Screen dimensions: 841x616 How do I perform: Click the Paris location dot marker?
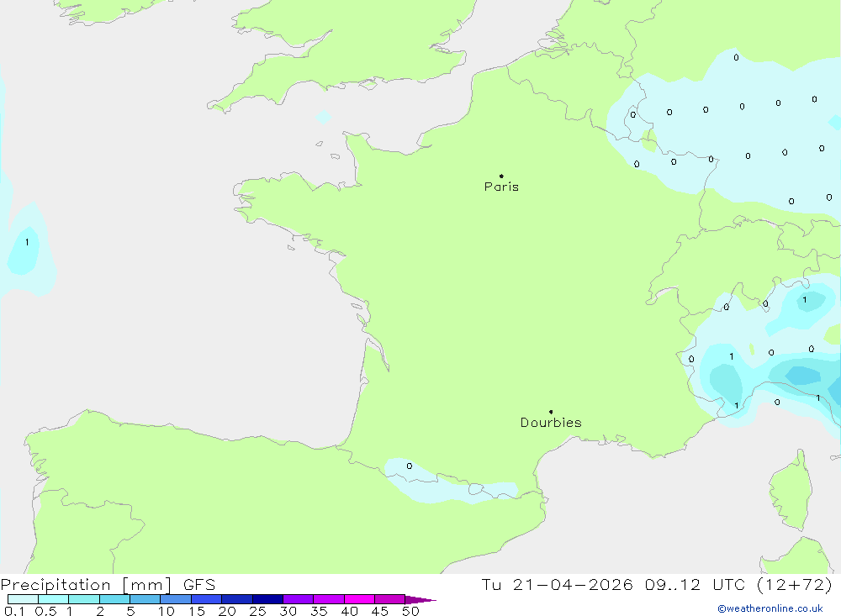pyautogui.click(x=501, y=176)
